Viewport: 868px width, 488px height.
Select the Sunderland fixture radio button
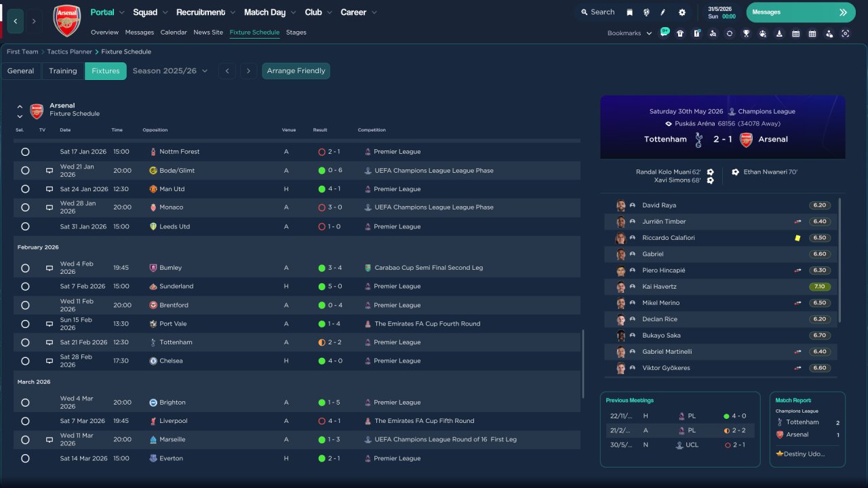(25, 287)
